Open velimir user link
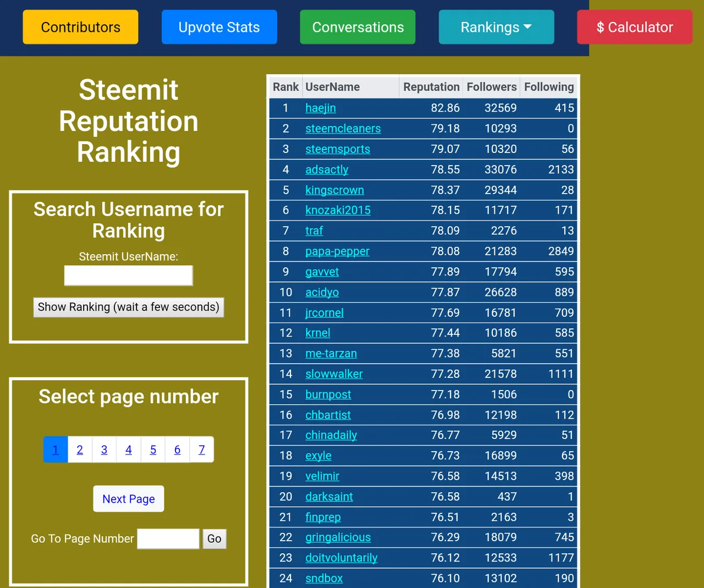 click(322, 476)
